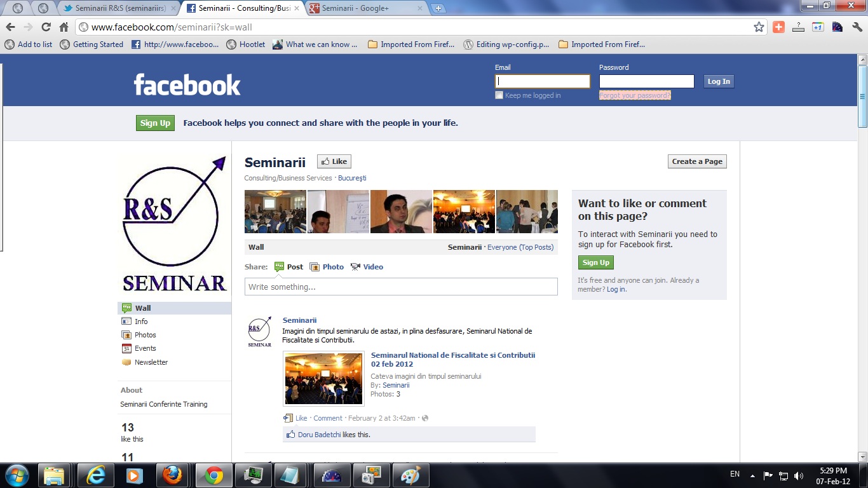
Task: Click the volume speaker tray icon
Action: click(799, 475)
